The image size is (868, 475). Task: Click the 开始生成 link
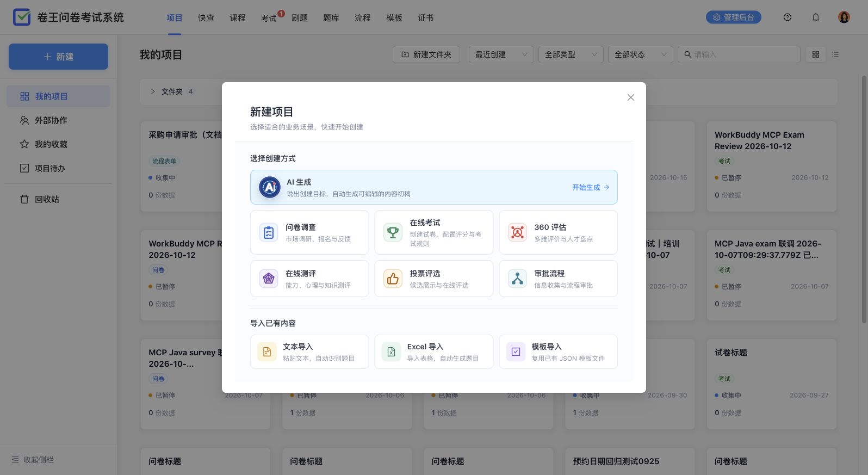pos(590,187)
